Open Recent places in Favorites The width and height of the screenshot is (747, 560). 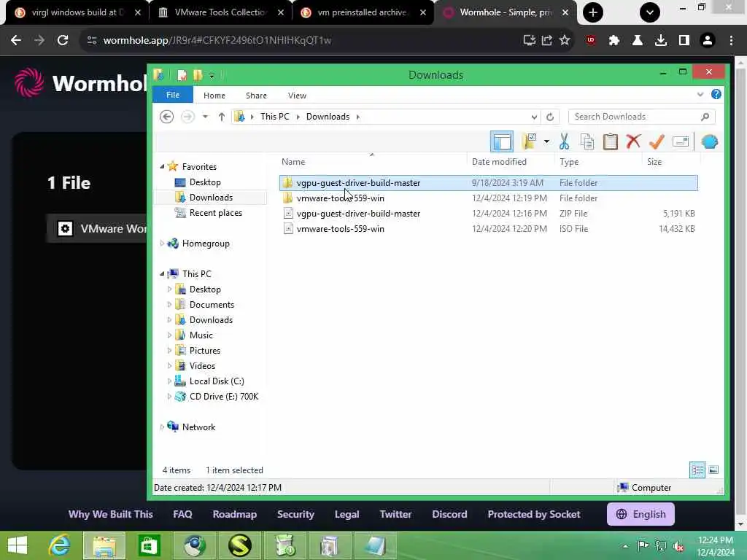pyautogui.click(x=215, y=213)
